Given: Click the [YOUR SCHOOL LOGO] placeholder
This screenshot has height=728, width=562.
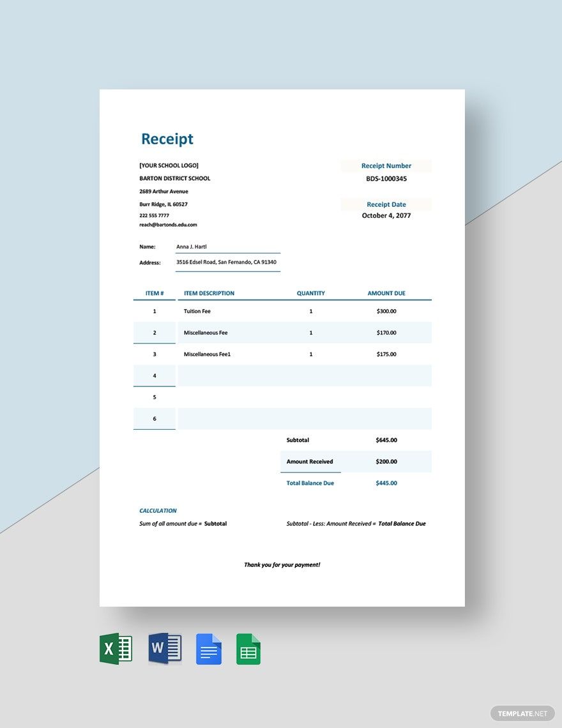Looking at the screenshot, I should point(169,165).
